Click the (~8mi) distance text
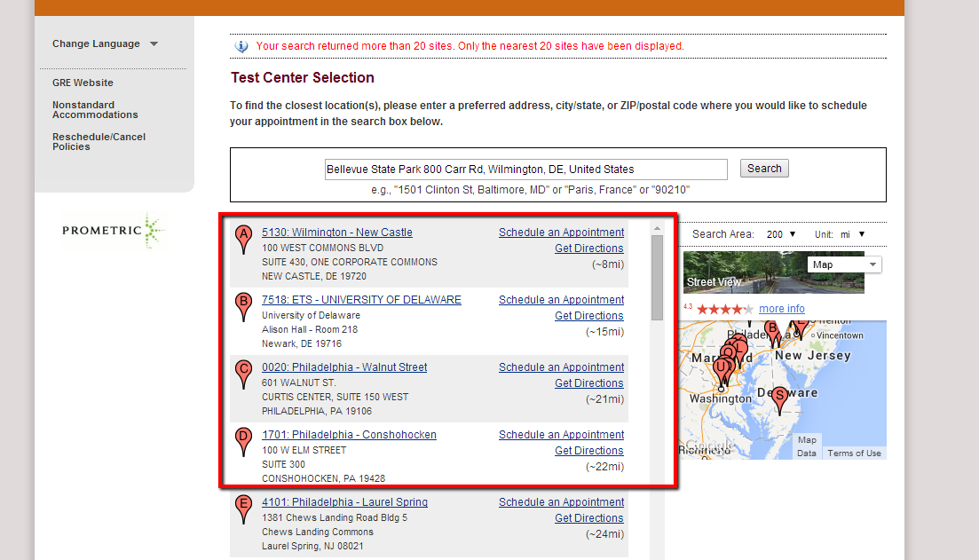The image size is (979, 560). pyautogui.click(x=607, y=264)
